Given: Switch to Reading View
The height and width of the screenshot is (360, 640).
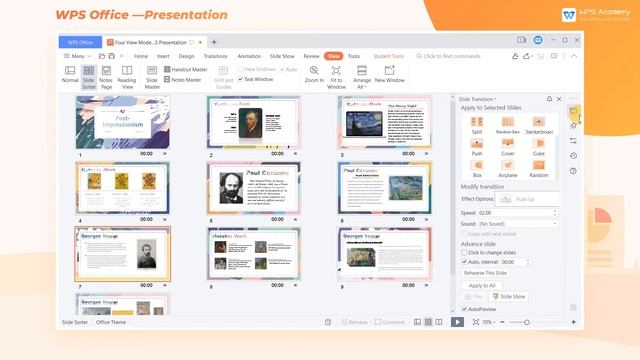Looking at the screenshot, I should (x=127, y=77).
